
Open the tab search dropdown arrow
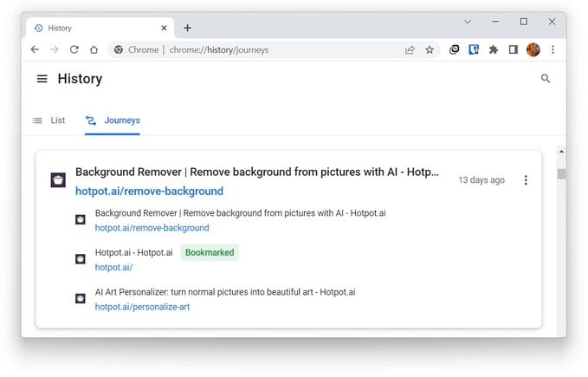tap(468, 22)
